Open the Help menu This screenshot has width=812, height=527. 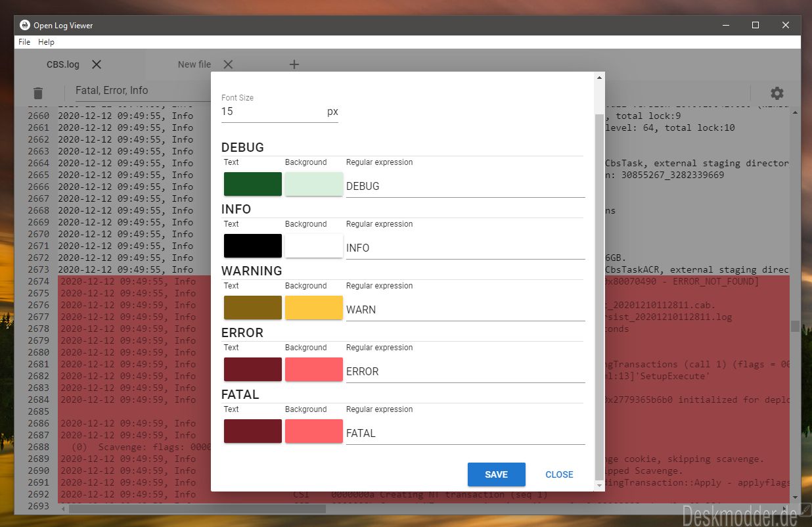(x=46, y=41)
